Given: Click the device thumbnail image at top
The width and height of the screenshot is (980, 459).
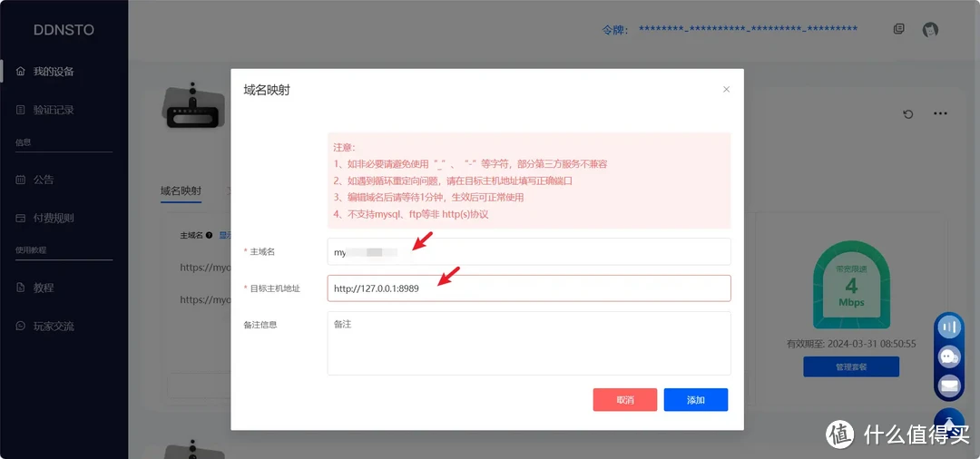Looking at the screenshot, I should pyautogui.click(x=193, y=105).
